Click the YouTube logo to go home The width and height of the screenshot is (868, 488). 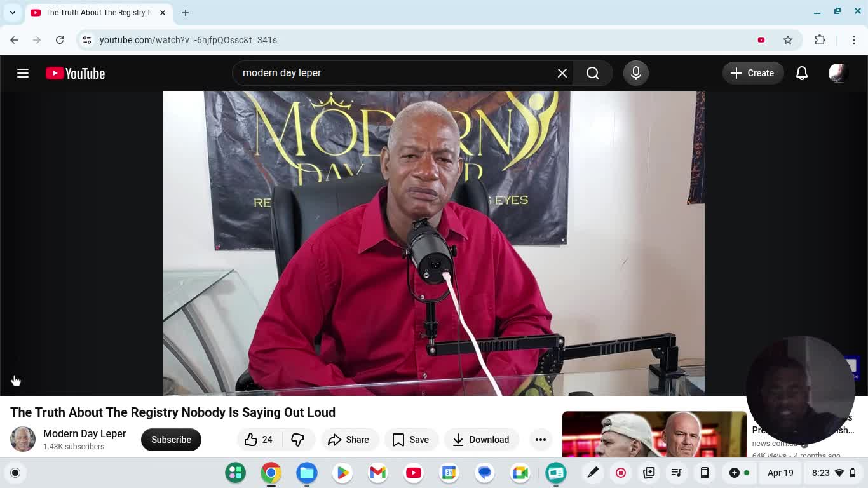tap(75, 73)
